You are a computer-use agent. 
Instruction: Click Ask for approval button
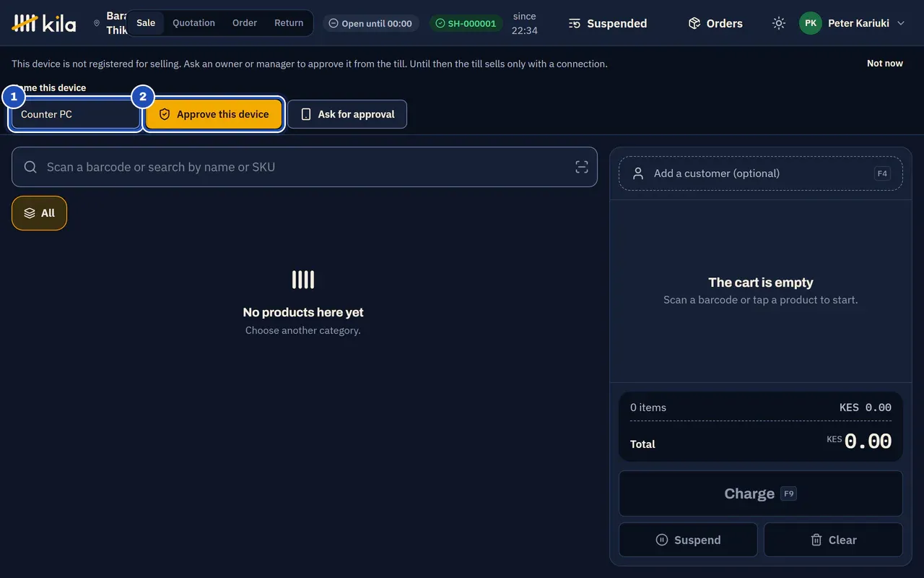coord(347,114)
